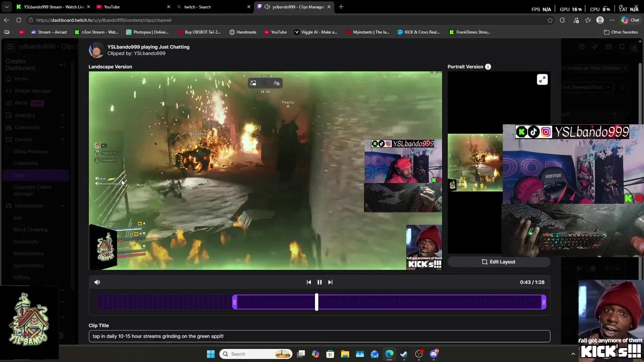This screenshot has width=644, height=362.
Task: Collapse the Creator Dashboard sidebar arrow
Action: pyautogui.click(x=62, y=64)
